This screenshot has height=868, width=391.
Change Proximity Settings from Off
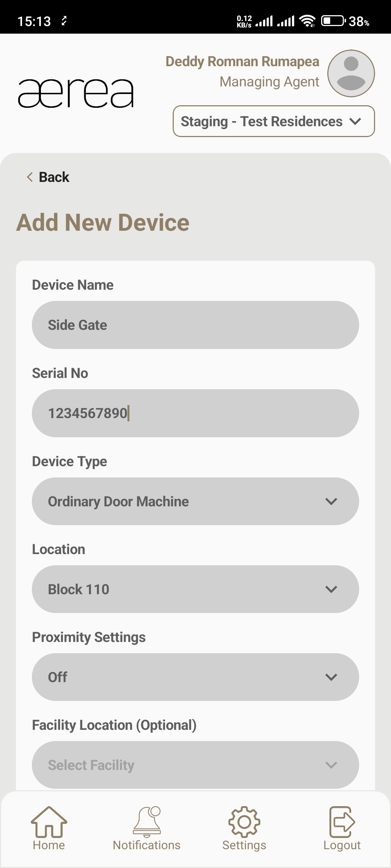[195, 677]
